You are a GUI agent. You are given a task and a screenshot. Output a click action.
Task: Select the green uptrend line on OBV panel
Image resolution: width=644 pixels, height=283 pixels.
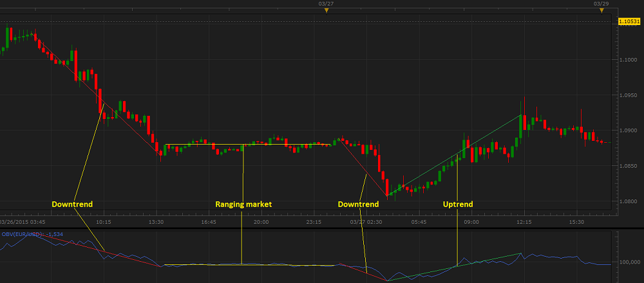(454, 268)
